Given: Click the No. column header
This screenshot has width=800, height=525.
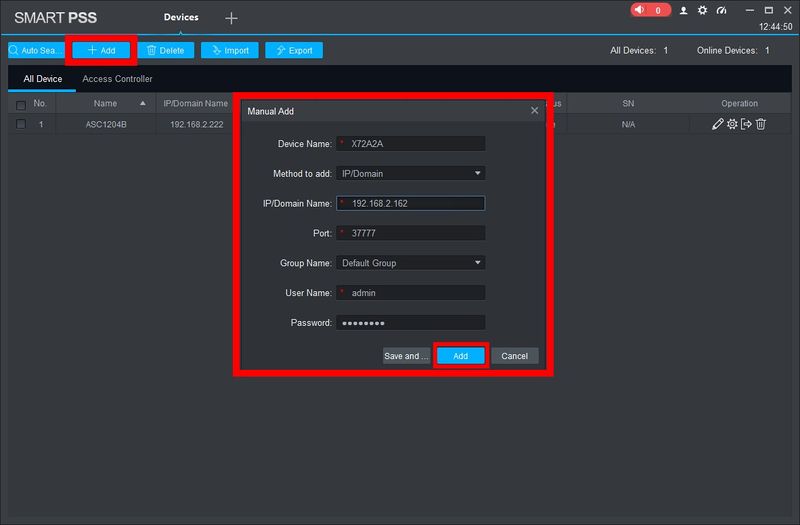Looking at the screenshot, I should 40,103.
